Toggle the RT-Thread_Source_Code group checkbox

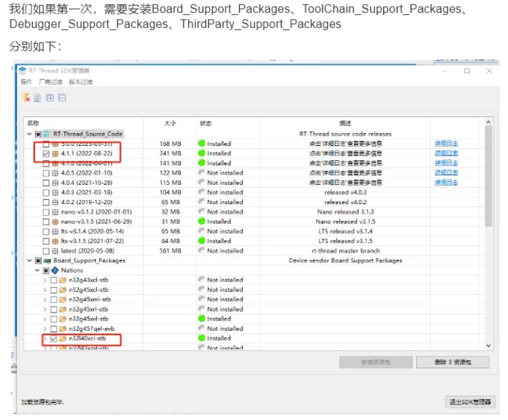[x=38, y=134]
